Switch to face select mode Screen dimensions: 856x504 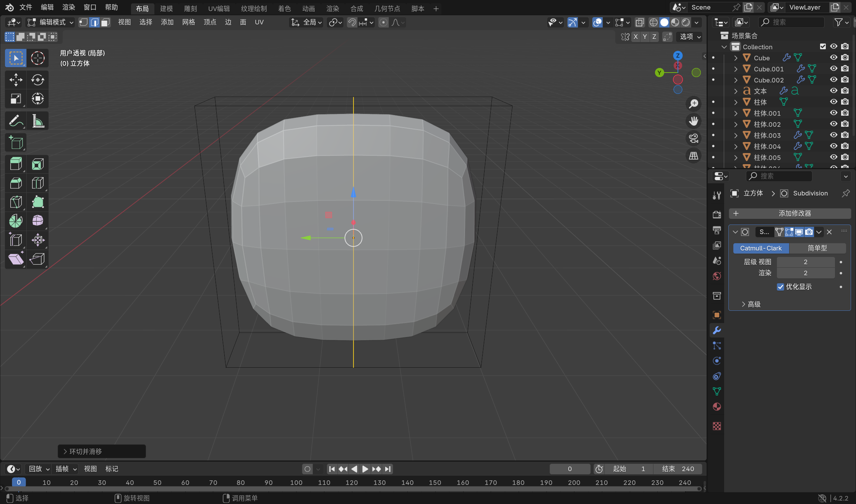[105, 23]
